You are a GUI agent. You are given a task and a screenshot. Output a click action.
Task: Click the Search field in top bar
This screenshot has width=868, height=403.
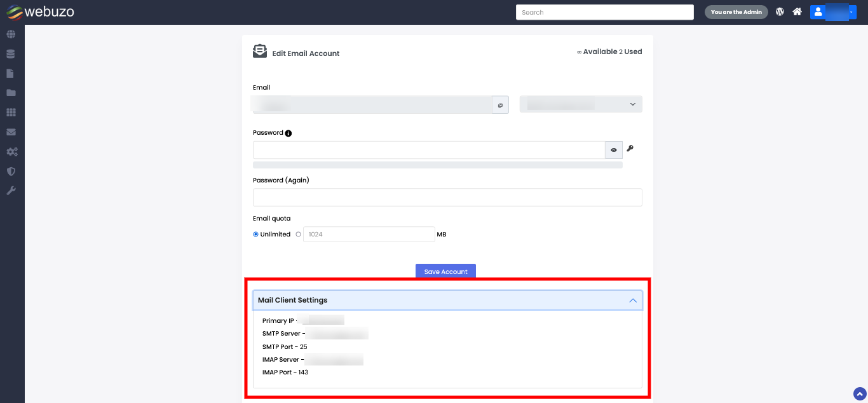click(x=604, y=12)
